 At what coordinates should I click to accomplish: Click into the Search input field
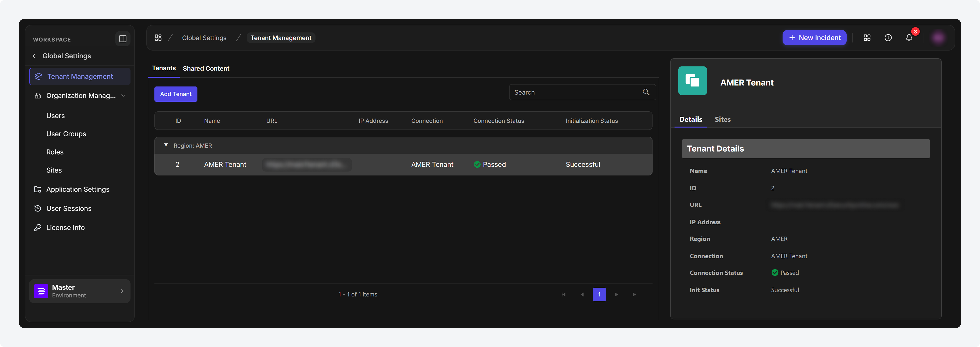pos(582,92)
